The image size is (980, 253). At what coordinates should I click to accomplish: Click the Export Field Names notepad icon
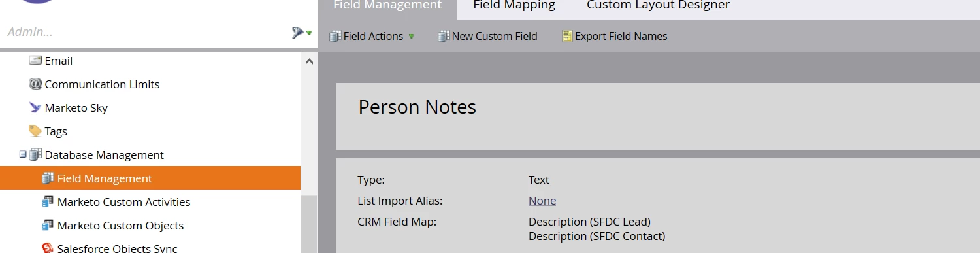[x=567, y=37]
